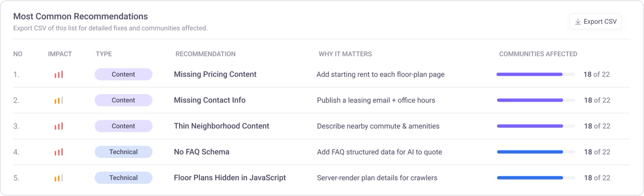Click progress bar for Floor Plans Hidden row
Image resolution: width=644 pixels, height=196 pixels.
point(535,178)
